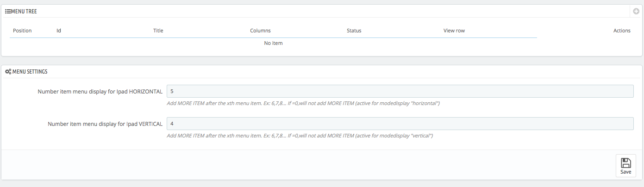The image size is (644, 187).
Task: Click the add new menu plus icon
Action: tap(636, 11)
